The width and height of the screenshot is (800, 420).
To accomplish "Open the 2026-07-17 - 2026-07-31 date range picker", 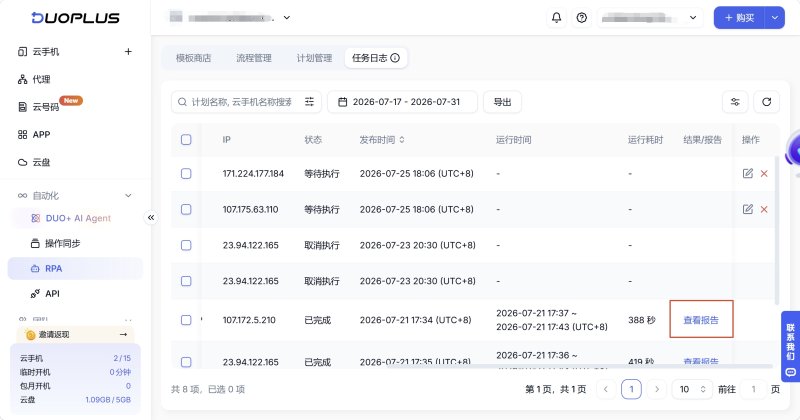I will click(402, 102).
